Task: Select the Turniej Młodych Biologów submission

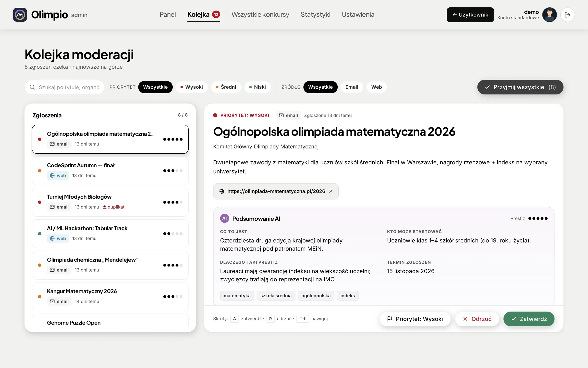Action: tap(110, 202)
